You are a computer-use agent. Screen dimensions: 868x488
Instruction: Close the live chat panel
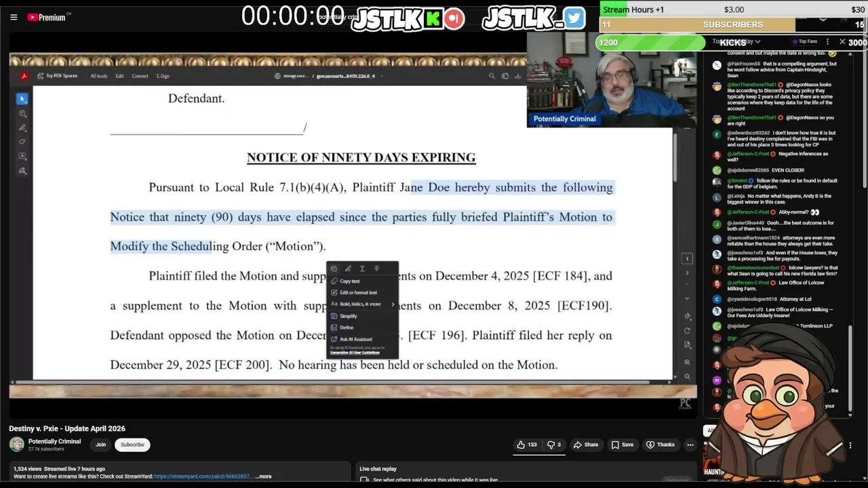click(842, 41)
